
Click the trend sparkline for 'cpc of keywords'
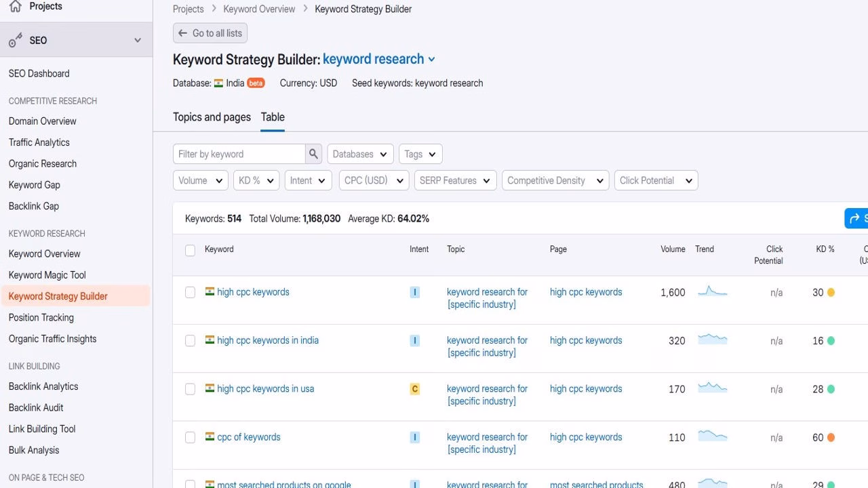712,437
